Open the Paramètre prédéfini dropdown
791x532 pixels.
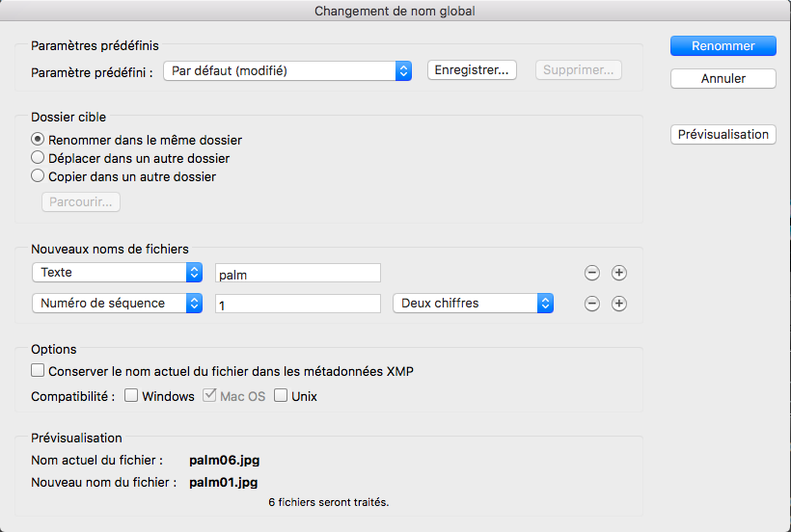pyautogui.click(x=287, y=70)
